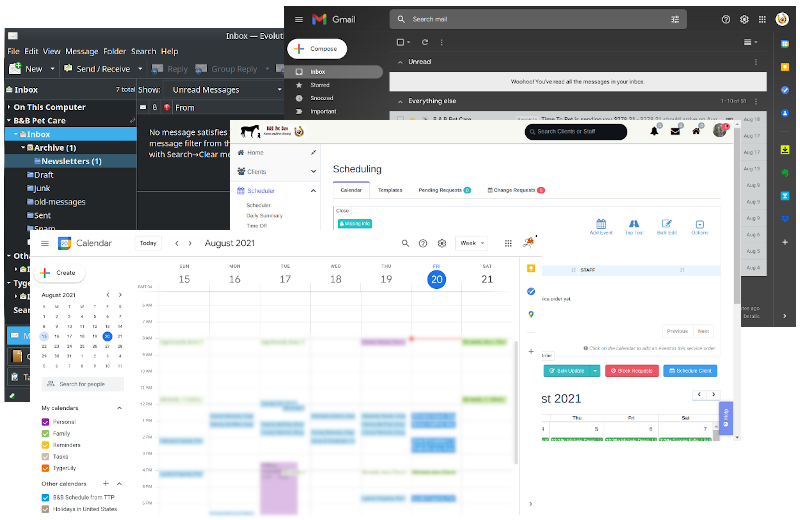This screenshot has height=520, width=800.
Task: Collapse the Other calendars section
Action: 119,484
